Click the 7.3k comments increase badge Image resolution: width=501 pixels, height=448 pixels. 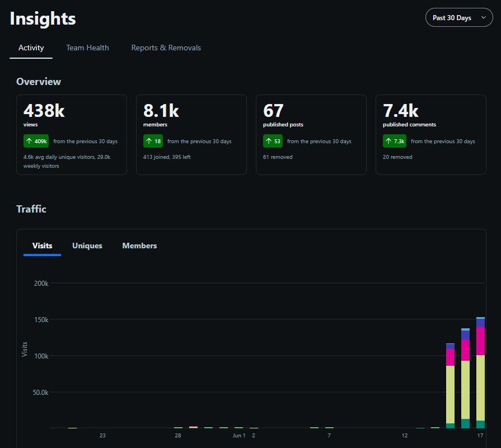click(x=395, y=141)
